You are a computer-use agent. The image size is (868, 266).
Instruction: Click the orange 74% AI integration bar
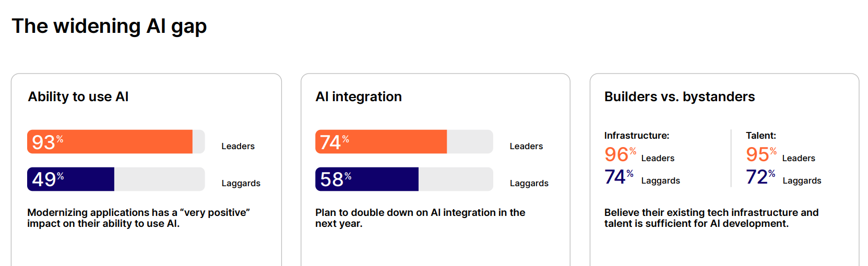pyautogui.click(x=381, y=142)
